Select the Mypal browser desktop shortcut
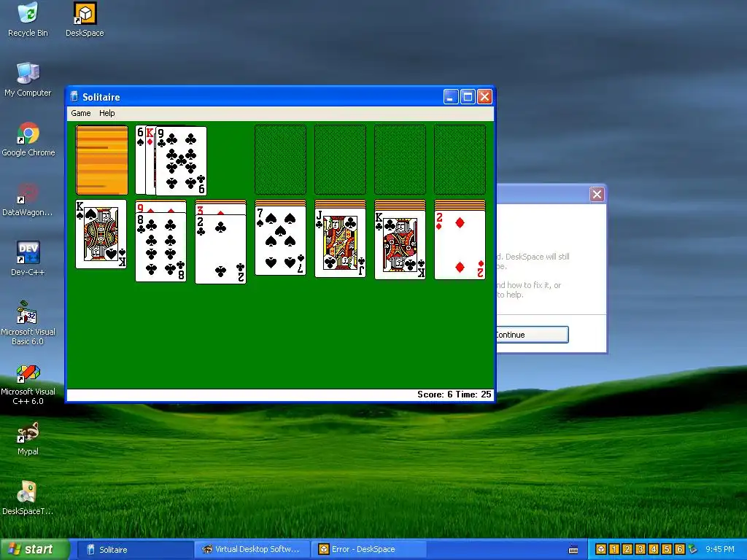 (x=28, y=438)
